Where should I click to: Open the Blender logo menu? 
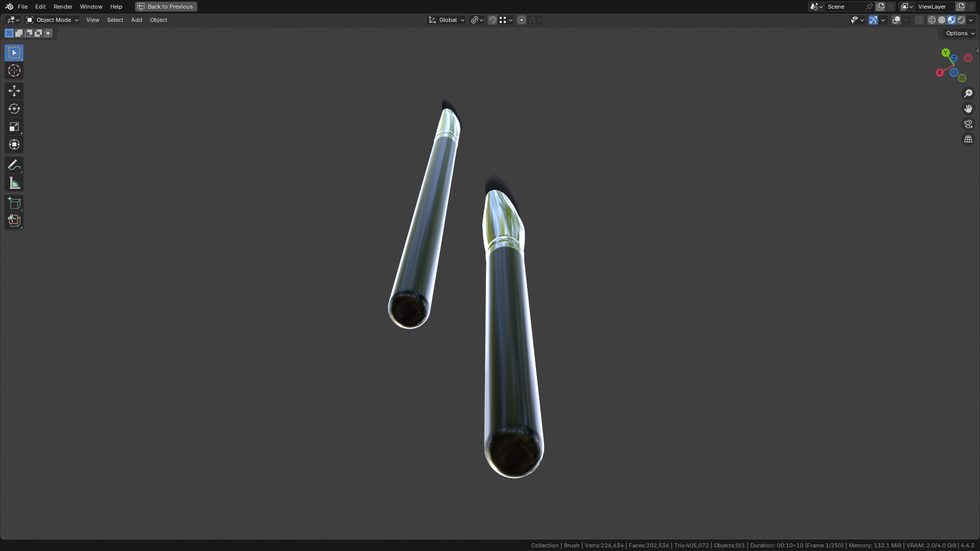pyautogui.click(x=9, y=7)
